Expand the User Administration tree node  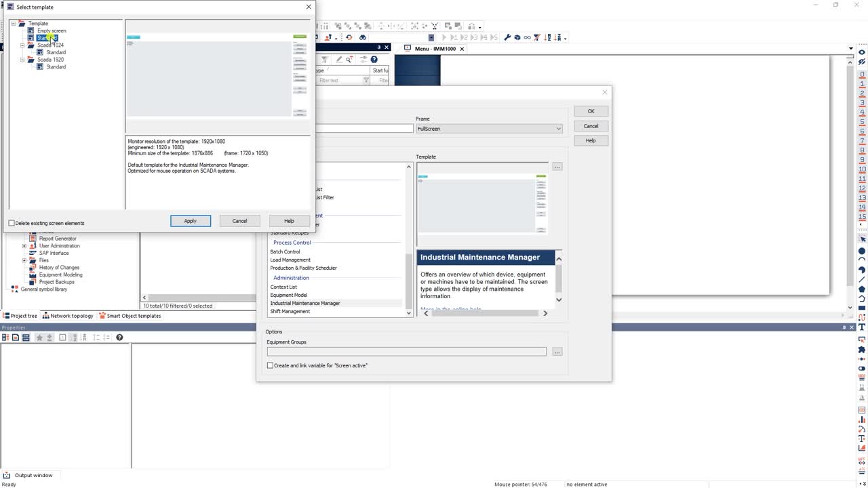pos(24,246)
